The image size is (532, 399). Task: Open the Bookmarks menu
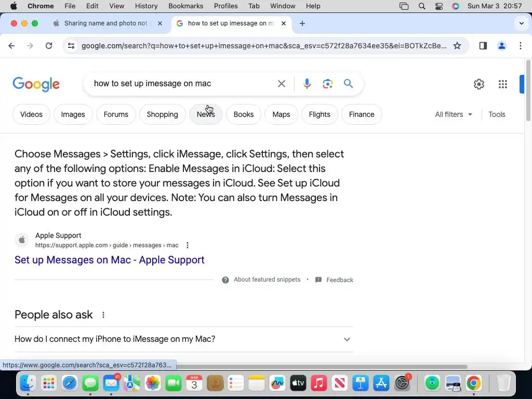click(x=185, y=6)
